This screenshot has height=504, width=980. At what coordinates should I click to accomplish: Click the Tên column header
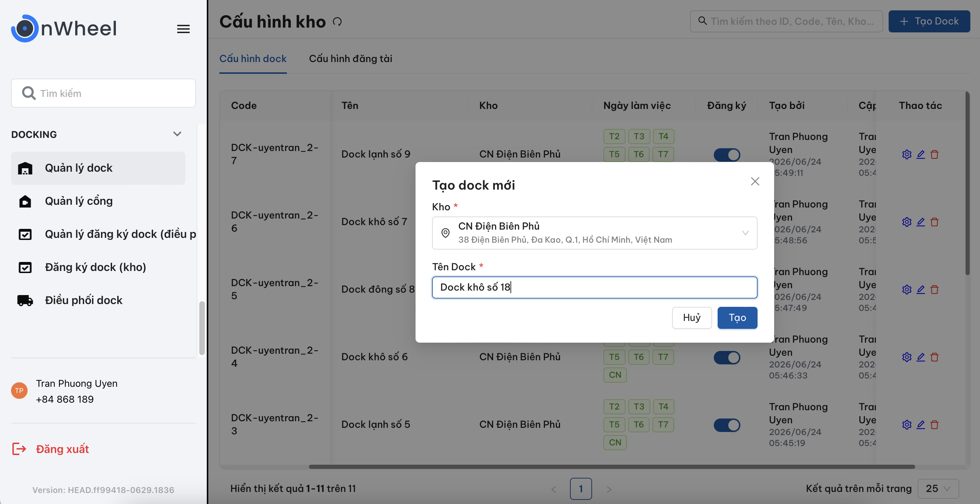point(350,106)
